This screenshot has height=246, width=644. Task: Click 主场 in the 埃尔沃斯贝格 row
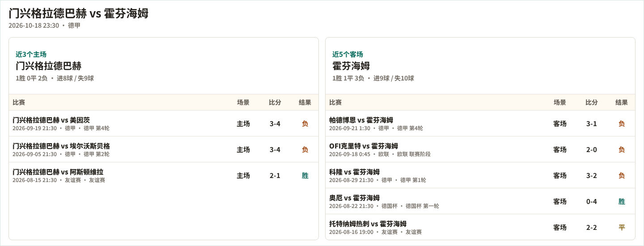(243, 149)
